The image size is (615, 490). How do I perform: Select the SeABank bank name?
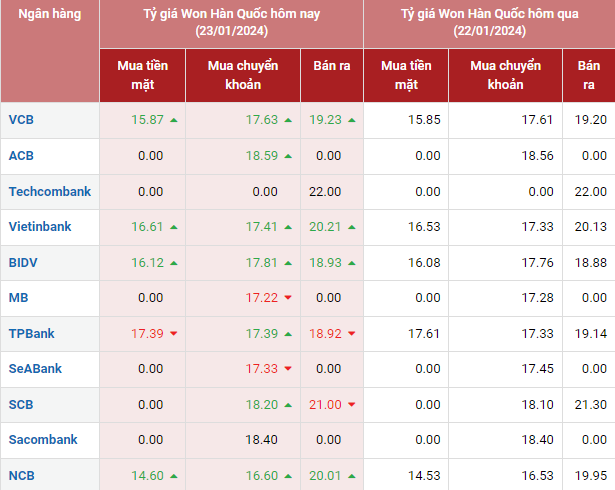(35, 369)
